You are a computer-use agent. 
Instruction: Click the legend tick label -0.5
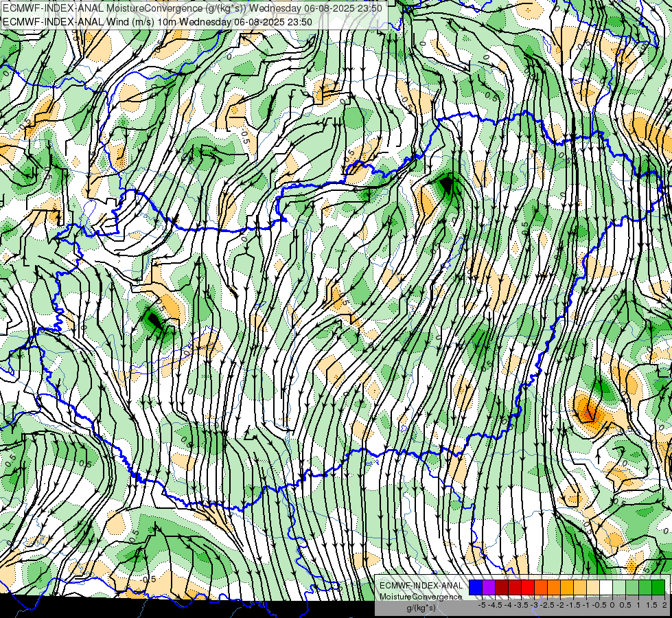tap(599, 605)
